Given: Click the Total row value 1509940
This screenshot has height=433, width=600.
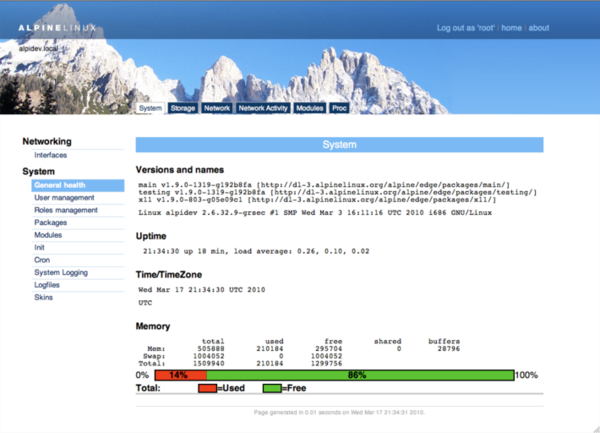Looking at the screenshot, I should click(x=209, y=363).
